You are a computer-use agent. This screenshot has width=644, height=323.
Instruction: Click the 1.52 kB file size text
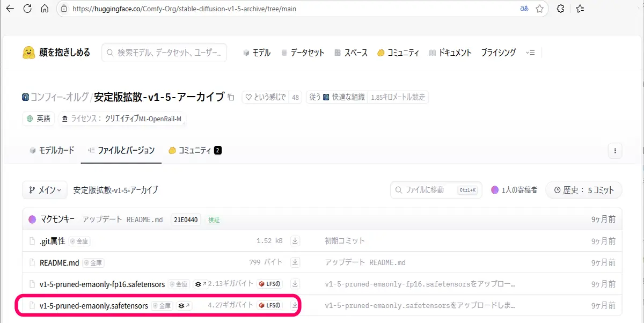point(269,241)
